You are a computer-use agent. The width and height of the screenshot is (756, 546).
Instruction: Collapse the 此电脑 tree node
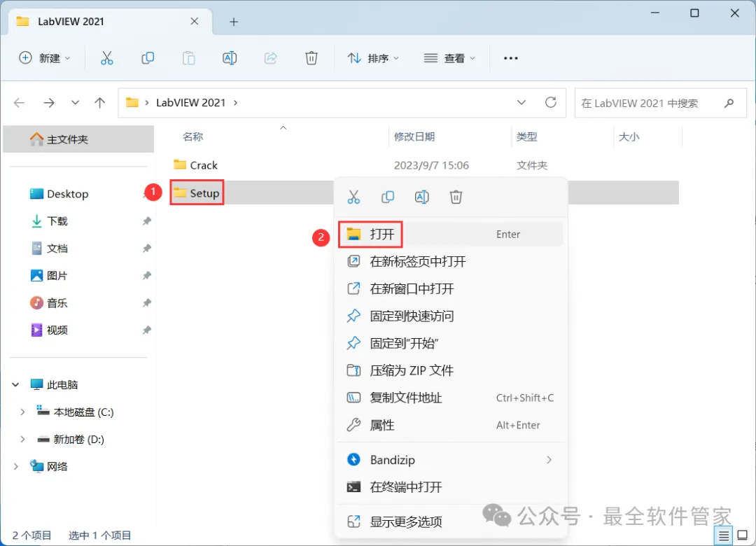15,385
